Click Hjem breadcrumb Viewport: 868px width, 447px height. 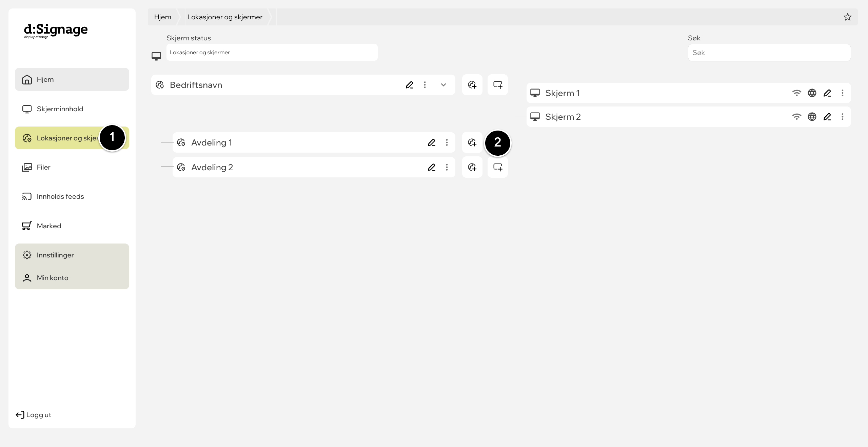tap(163, 17)
